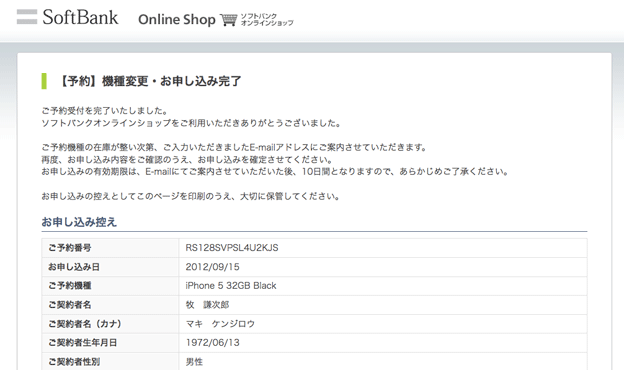
Task: Click the birth date 1972/06/13
Action: point(213,343)
